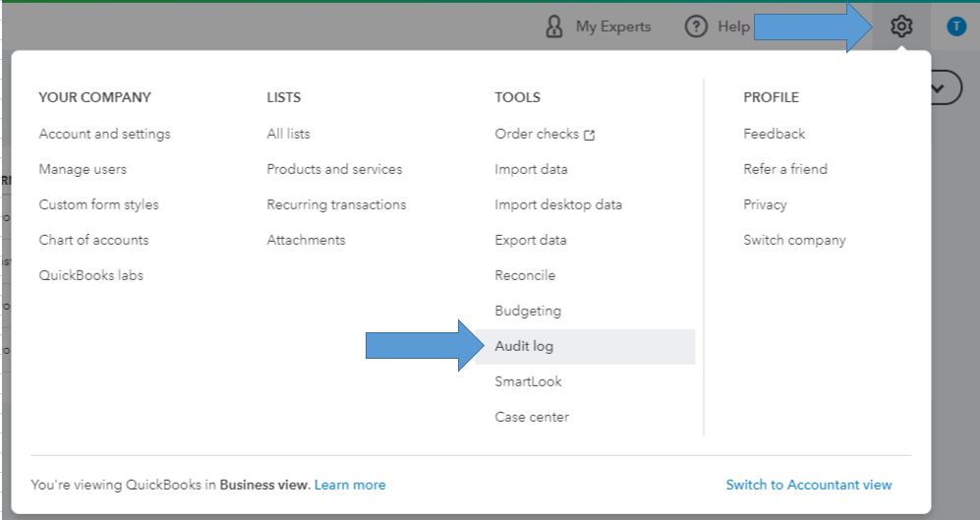The height and width of the screenshot is (520, 980).
Task: Choose Switch company under Profile
Action: click(x=794, y=240)
